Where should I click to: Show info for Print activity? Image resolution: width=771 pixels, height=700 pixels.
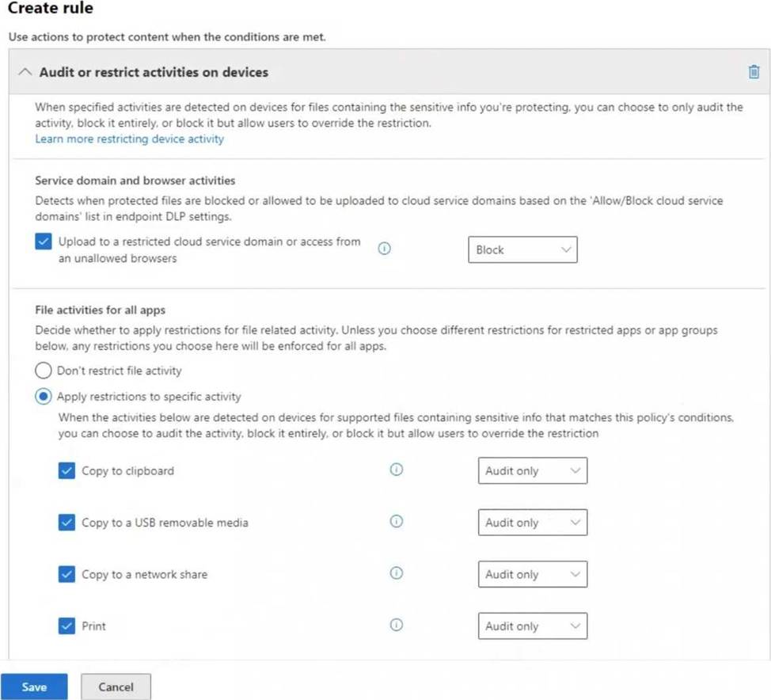click(x=397, y=625)
